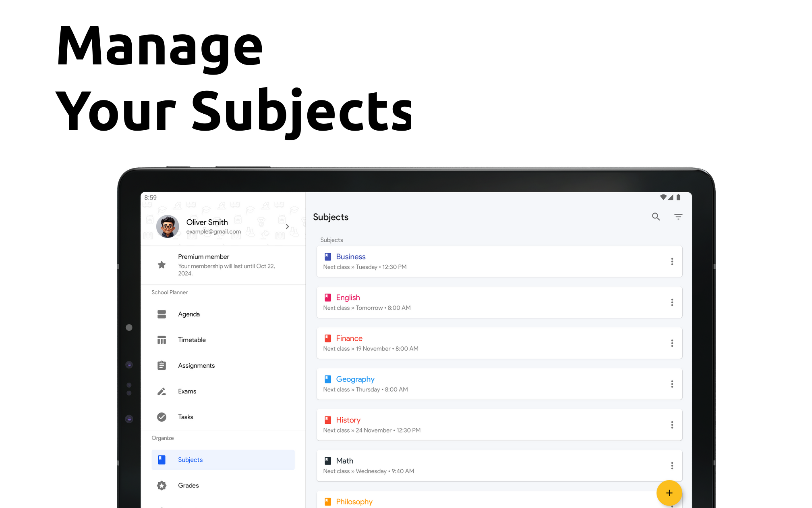Open three-dot menu for English
The image size is (812, 508).
672,302
